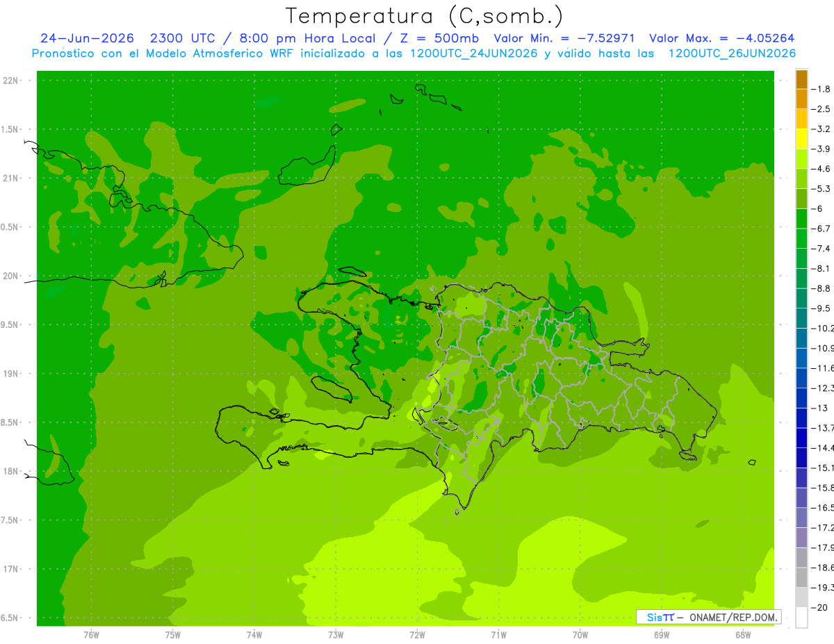This screenshot has width=834, height=644.
Task: Click the '-18.6' colorbar value
Action: [x=822, y=568]
